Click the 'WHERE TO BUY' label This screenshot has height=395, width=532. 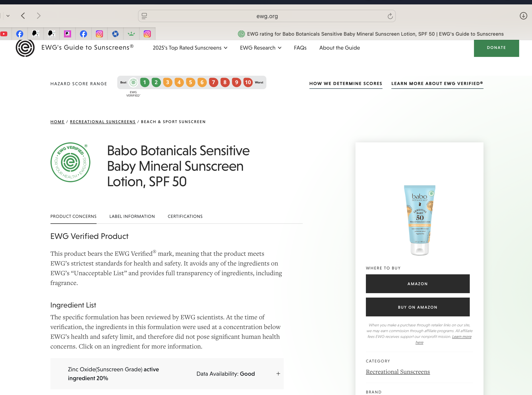click(x=383, y=268)
